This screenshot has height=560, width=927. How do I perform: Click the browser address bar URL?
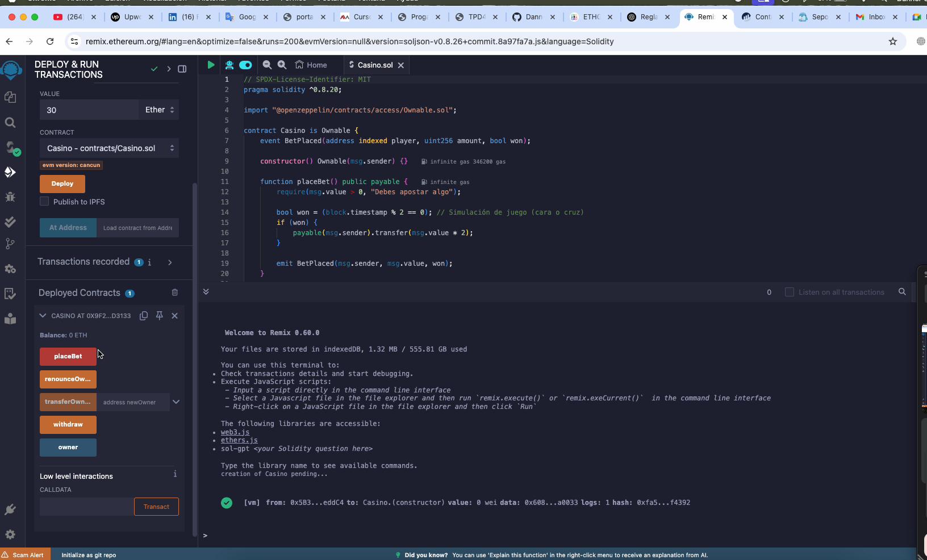coord(349,41)
